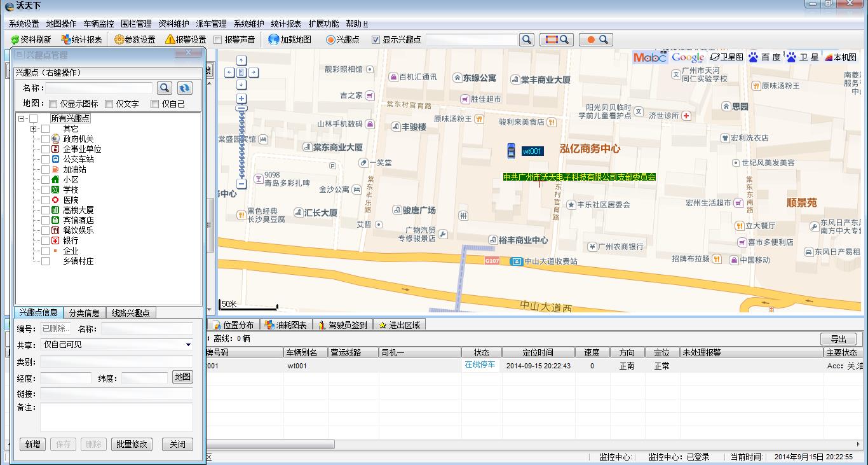
Task: Click the 导出 export button
Action: coord(838,339)
